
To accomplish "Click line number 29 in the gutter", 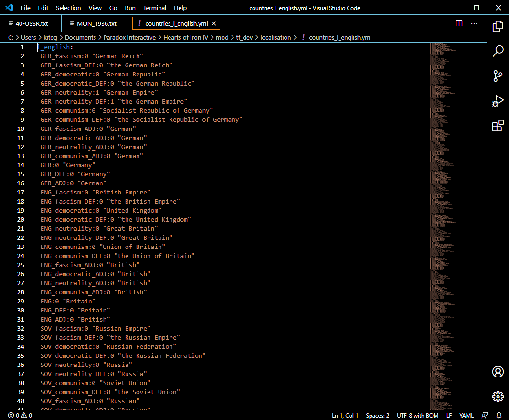I will pyautogui.click(x=21, y=301).
